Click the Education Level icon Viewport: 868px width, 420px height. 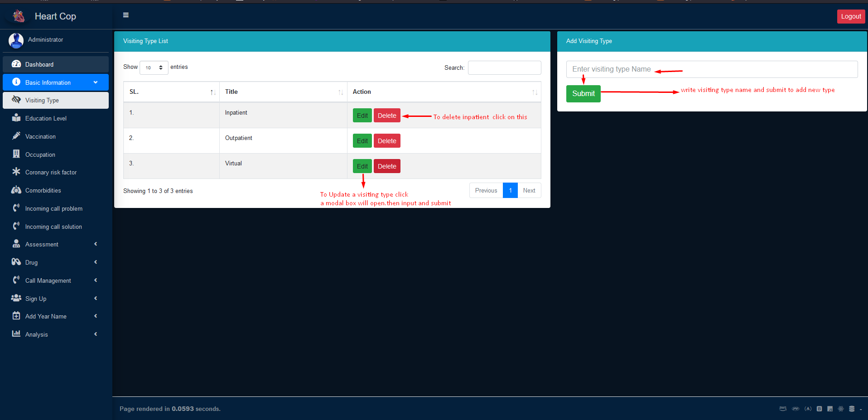click(16, 118)
